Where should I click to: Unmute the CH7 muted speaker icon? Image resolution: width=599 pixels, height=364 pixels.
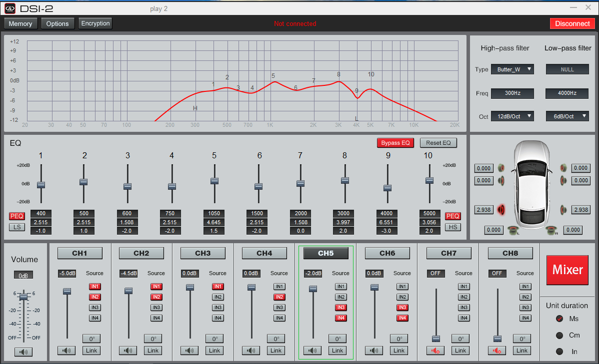[x=435, y=351]
